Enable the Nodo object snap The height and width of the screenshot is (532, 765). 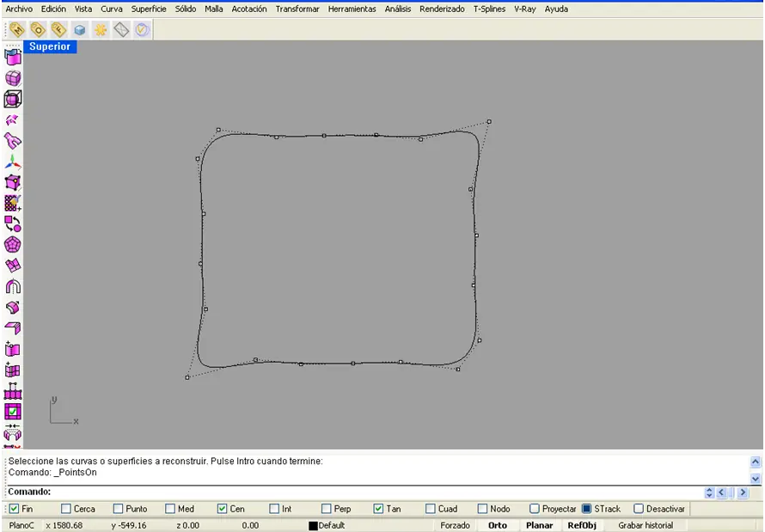tap(482, 509)
